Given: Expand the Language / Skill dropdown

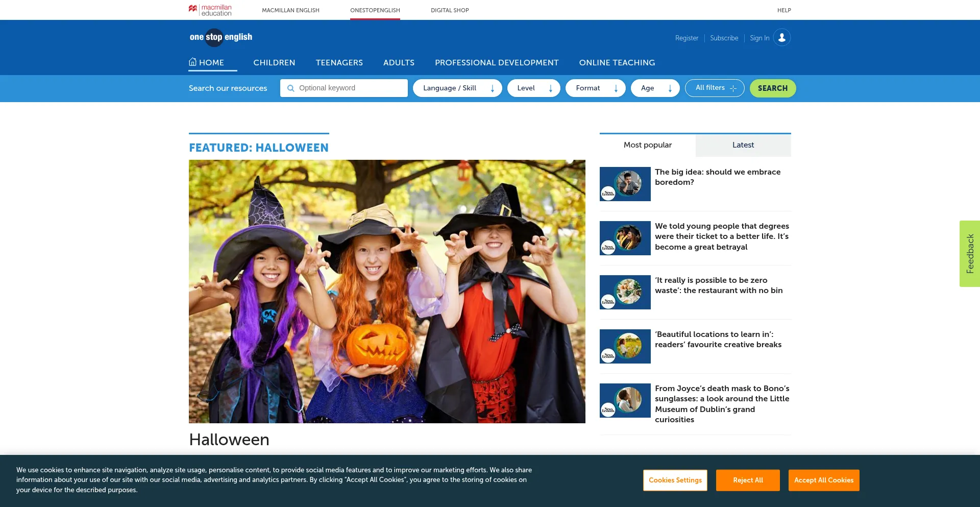Looking at the screenshot, I should click(x=457, y=88).
